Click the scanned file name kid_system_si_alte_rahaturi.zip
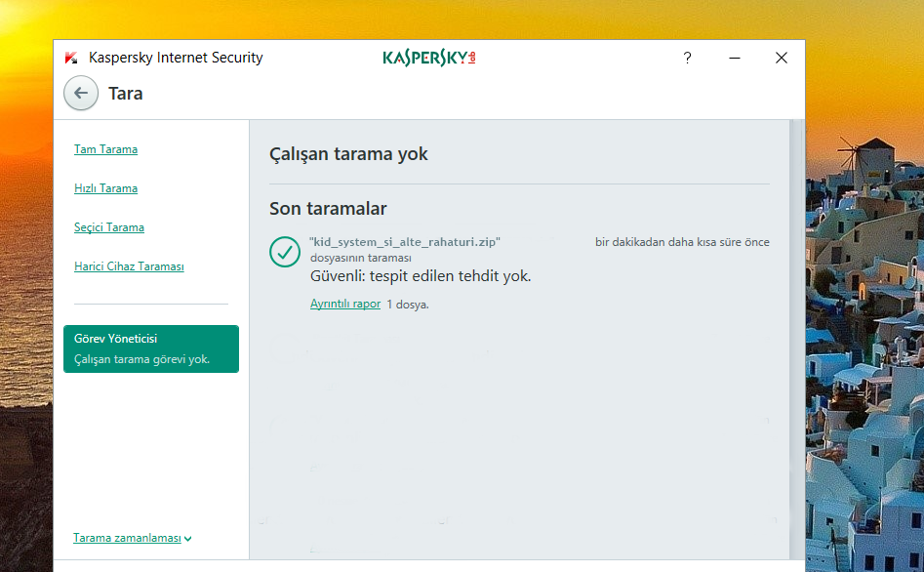 405,242
